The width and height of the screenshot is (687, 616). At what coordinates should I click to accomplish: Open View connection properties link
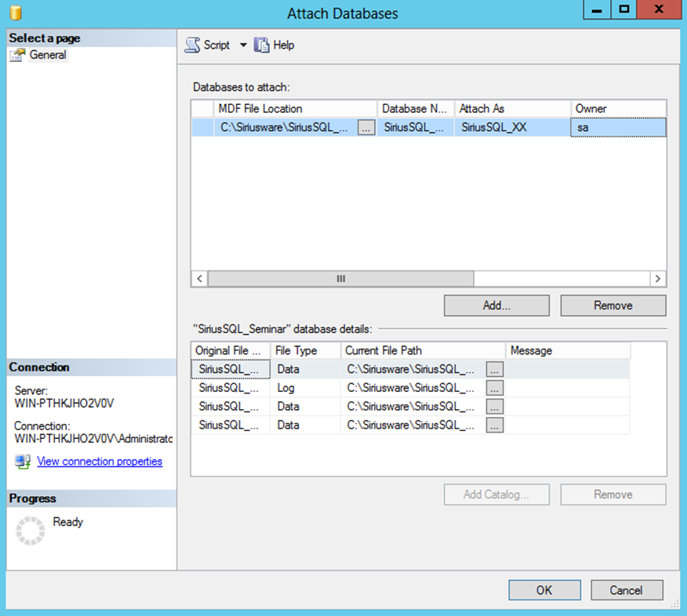pyautogui.click(x=100, y=462)
